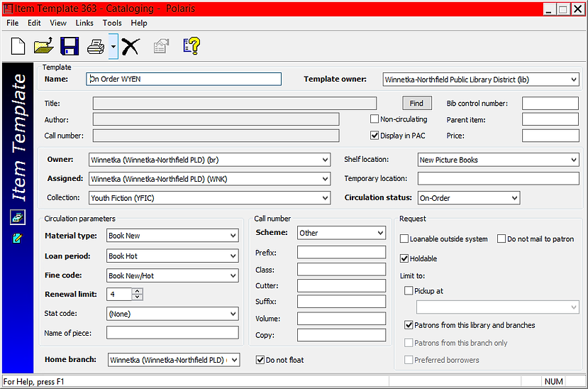Delete the template with the X icon
This screenshot has height=389, width=588.
131,47
